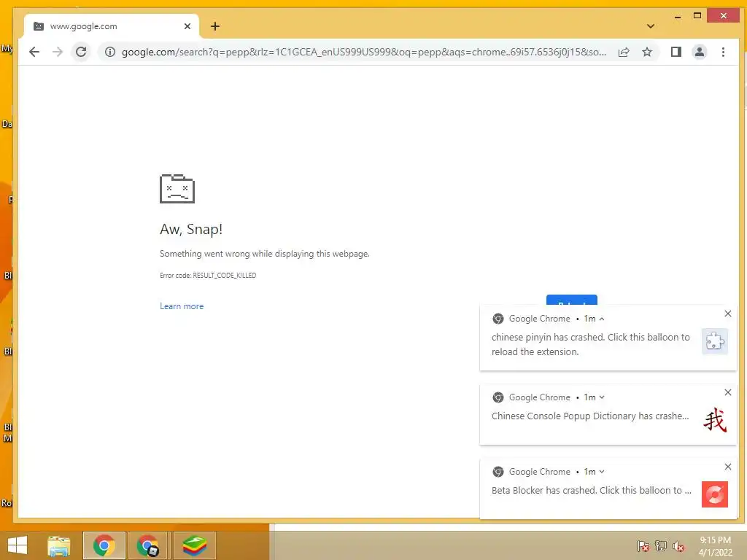
Task: Open the Chrome profile avatar
Action: [x=700, y=52]
